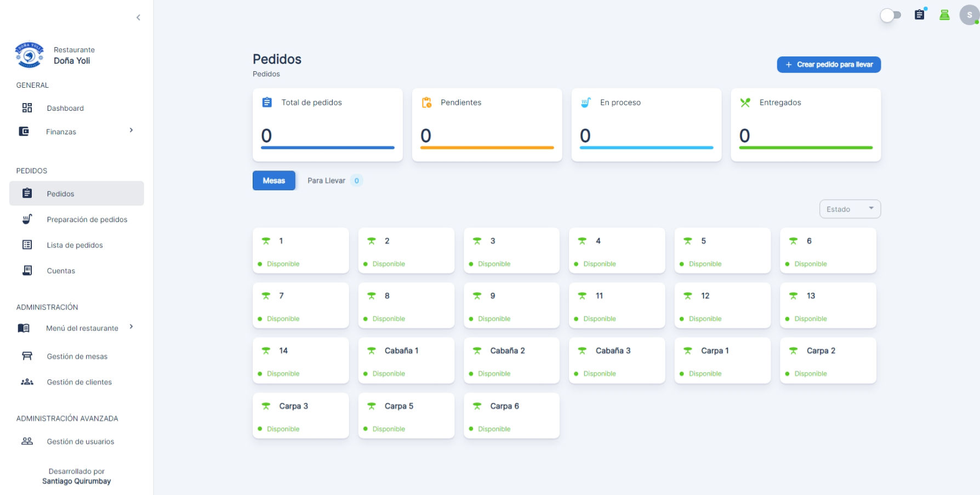Click the Doña Yoli restaurant logo
Image resolution: width=980 pixels, height=495 pixels.
(29, 55)
